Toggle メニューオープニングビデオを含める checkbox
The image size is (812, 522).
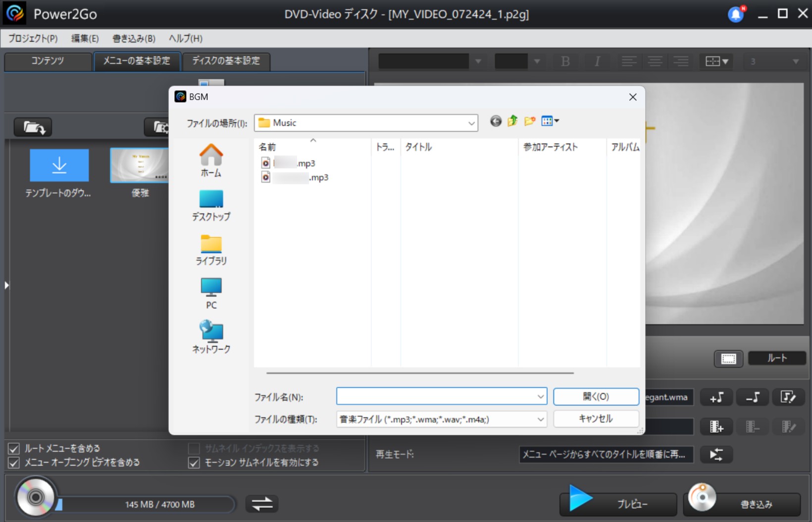(x=14, y=463)
